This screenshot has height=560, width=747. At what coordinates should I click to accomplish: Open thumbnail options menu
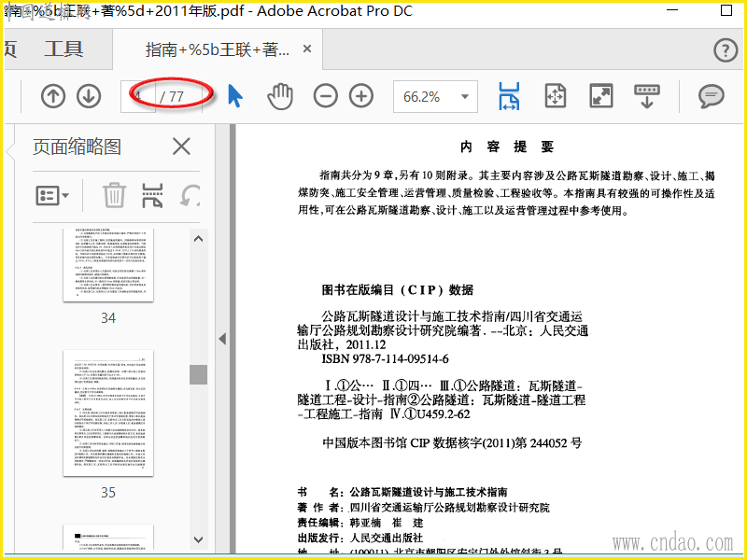click(52, 195)
